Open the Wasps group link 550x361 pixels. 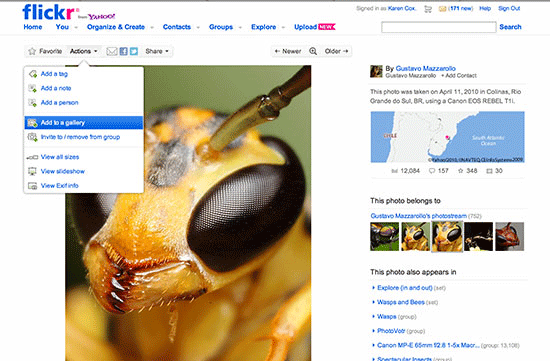387,316
